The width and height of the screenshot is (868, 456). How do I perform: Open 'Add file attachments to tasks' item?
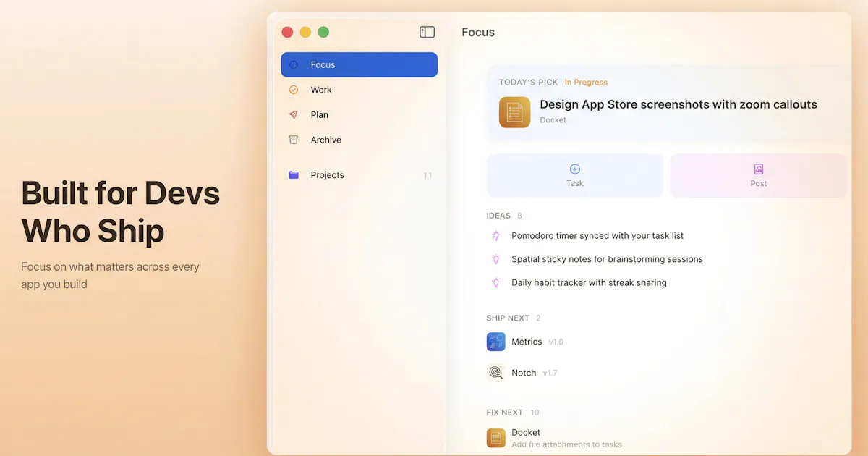(566, 444)
